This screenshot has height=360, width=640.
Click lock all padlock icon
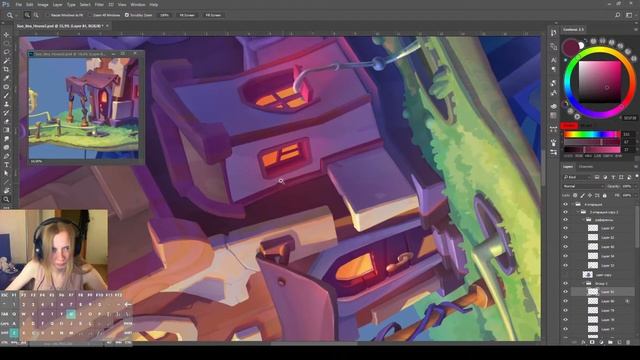click(x=604, y=196)
